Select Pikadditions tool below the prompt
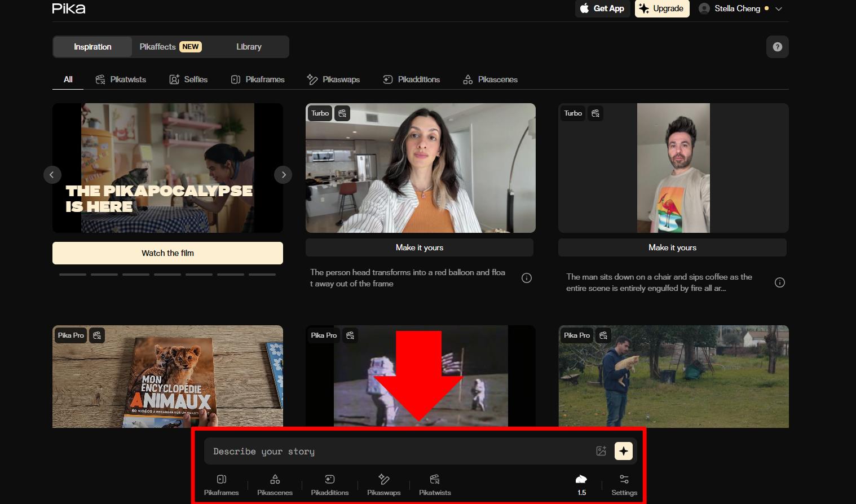 pyautogui.click(x=330, y=485)
